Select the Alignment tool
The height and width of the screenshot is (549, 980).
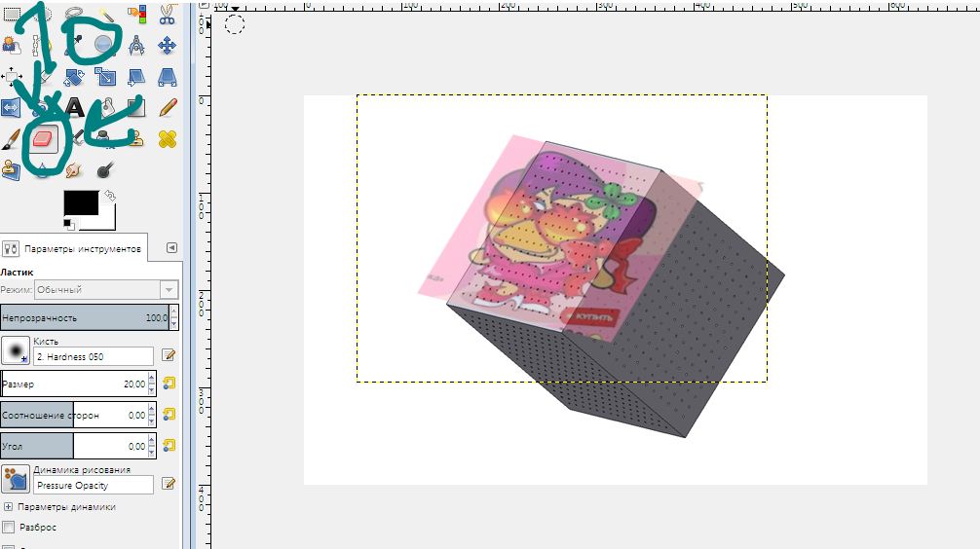[x=12, y=76]
